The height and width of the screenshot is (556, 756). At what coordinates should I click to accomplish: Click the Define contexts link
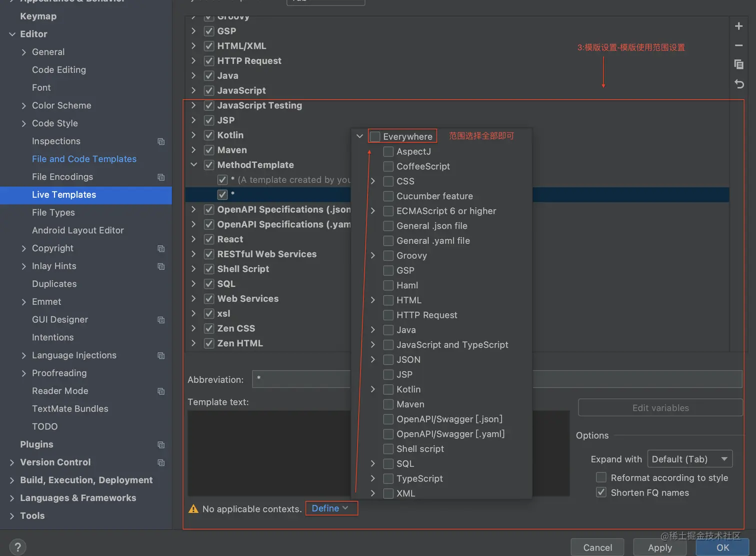331,508
